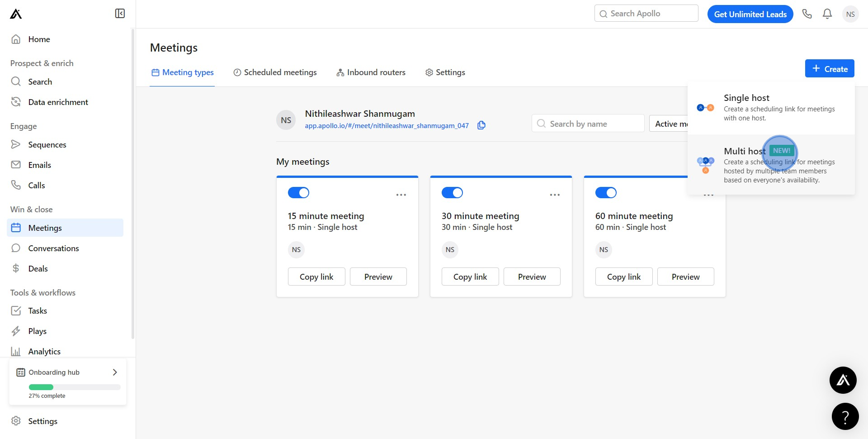The width and height of the screenshot is (868, 439).
Task: Open the notifications bell
Action: pos(827,14)
